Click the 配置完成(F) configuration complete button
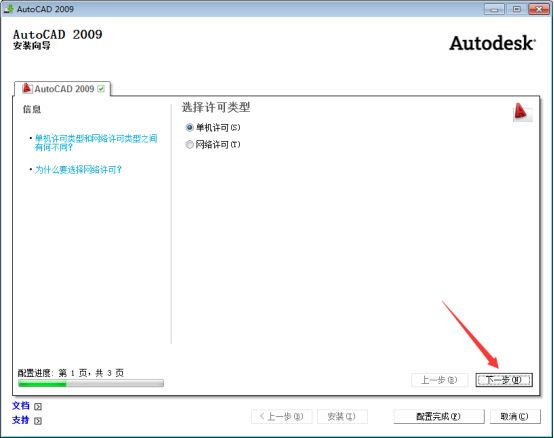The image size is (554, 438). click(x=439, y=416)
